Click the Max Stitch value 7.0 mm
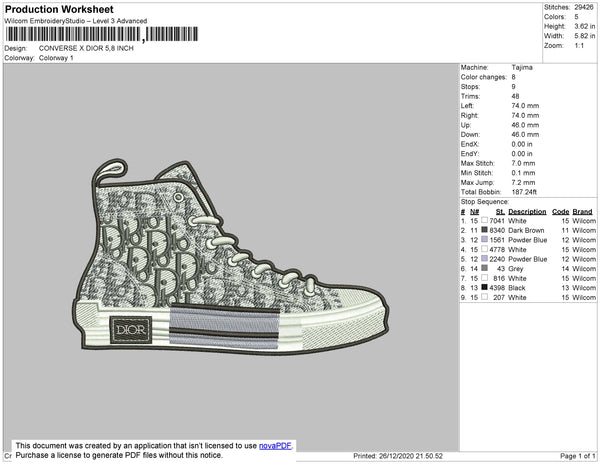 [523, 163]
